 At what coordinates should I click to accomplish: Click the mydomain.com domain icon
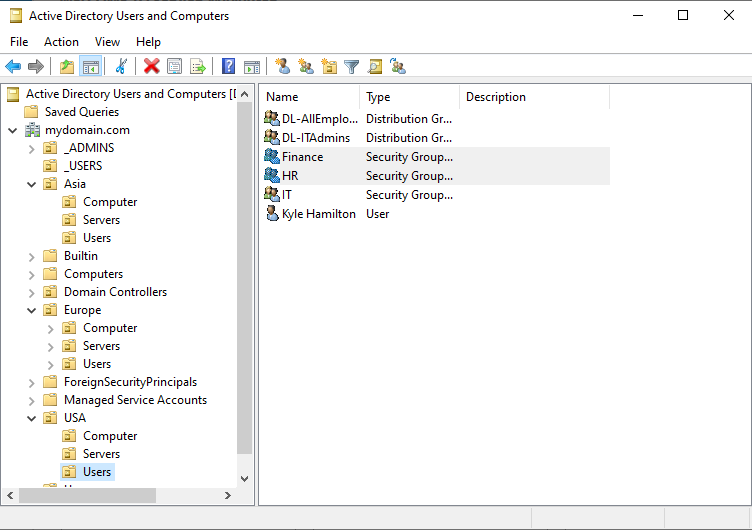33,130
